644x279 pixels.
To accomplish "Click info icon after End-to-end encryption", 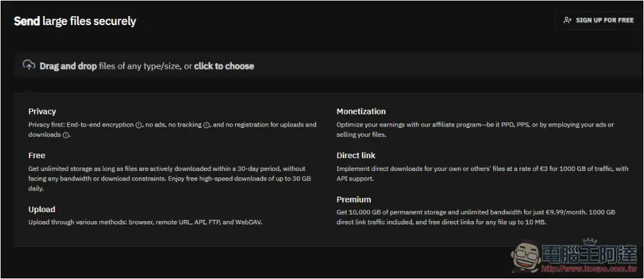I will pyautogui.click(x=138, y=125).
